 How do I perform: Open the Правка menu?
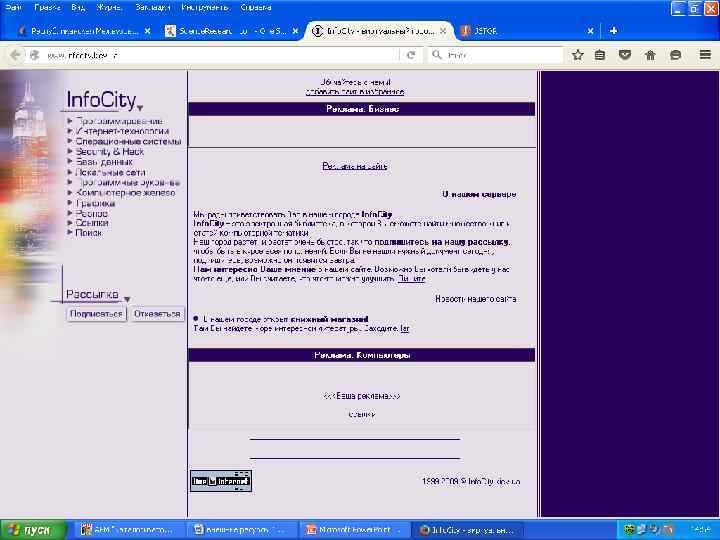(x=47, y=7)
